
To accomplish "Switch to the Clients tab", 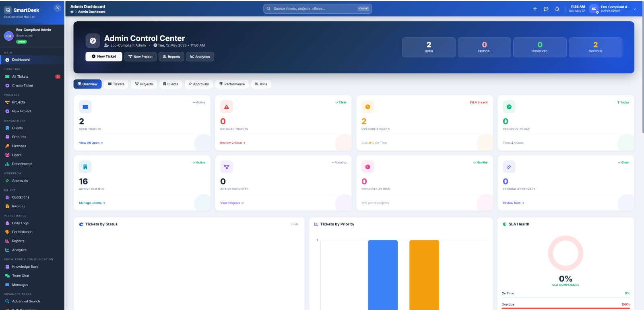I will click(171, 84).
